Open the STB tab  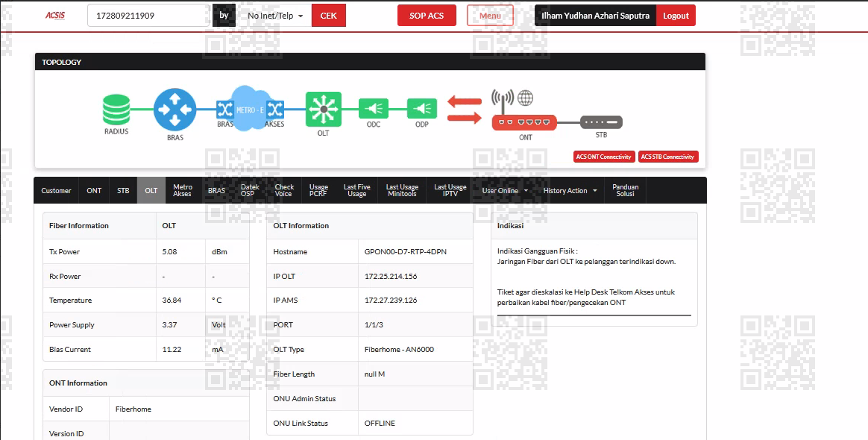click(x=123, y=190)
